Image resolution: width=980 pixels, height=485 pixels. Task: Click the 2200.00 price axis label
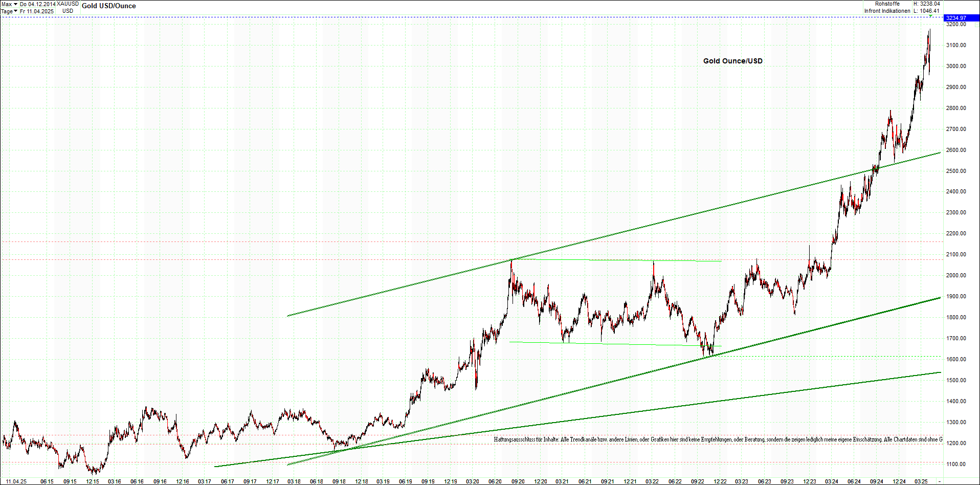(956, 233)
